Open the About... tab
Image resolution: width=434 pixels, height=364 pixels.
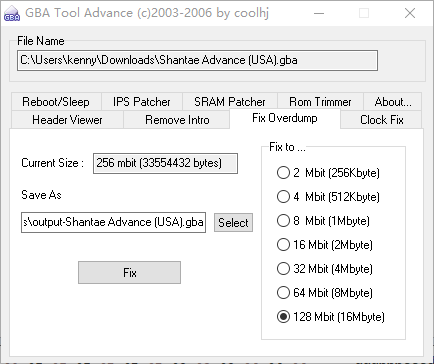tap(393, 102)
